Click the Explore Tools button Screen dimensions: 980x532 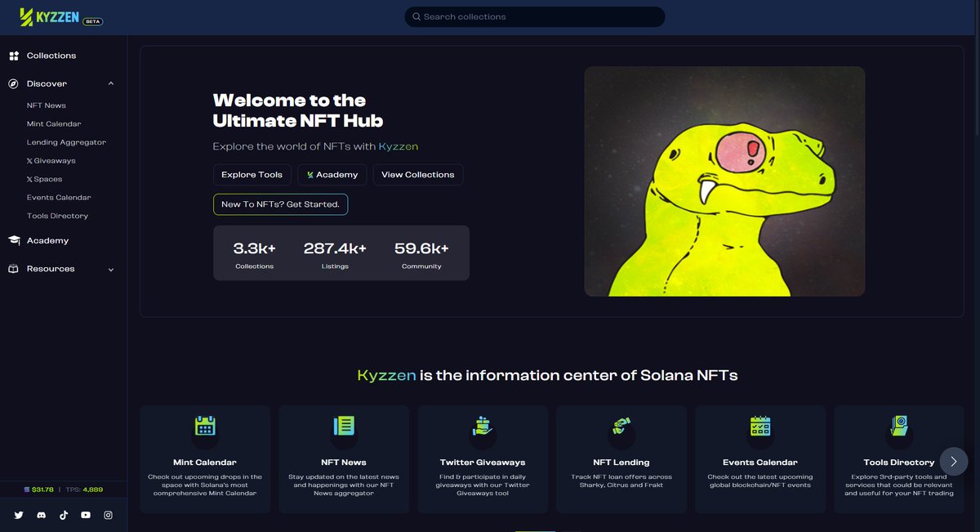tap(252, 175)
